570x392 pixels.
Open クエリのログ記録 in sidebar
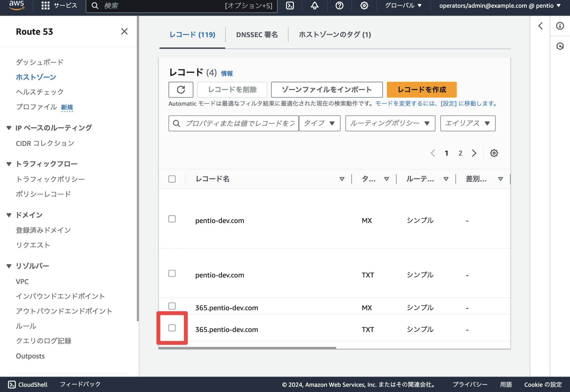point(44,341)
